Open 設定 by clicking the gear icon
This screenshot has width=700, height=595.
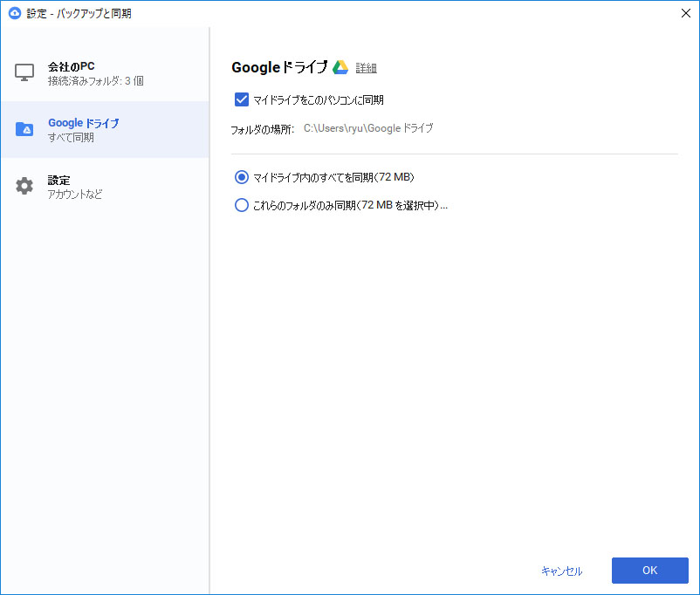[x=24, y=185]
